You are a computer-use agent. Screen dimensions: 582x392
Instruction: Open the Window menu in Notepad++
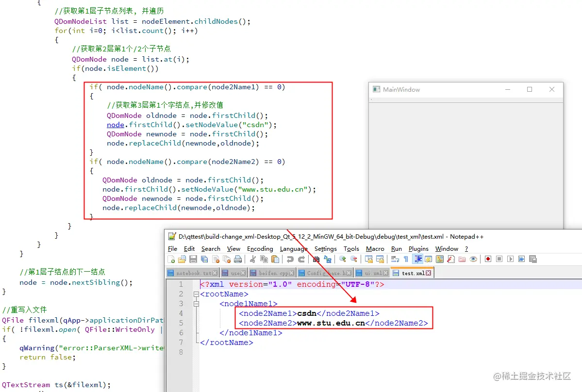pyautogui.click(x=447, y=249)
